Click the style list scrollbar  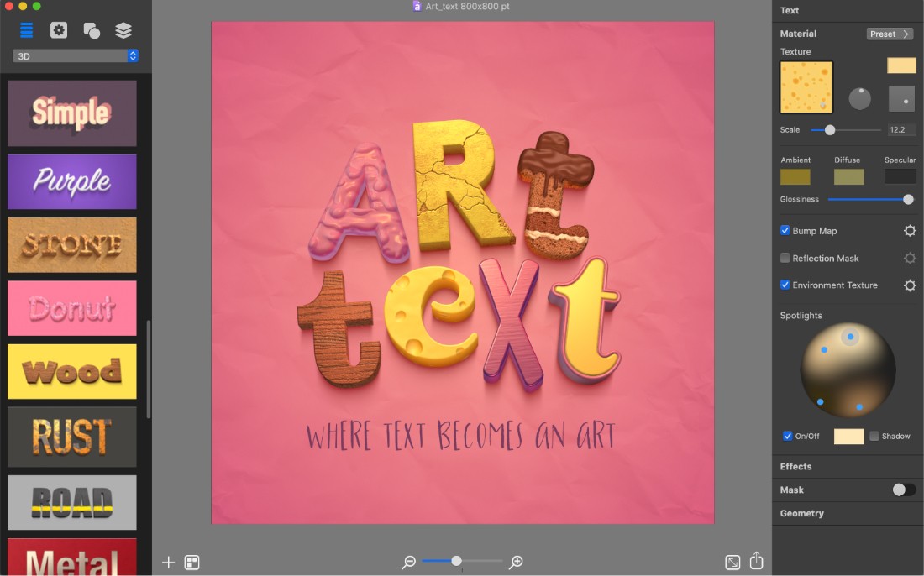coord(149,369)
